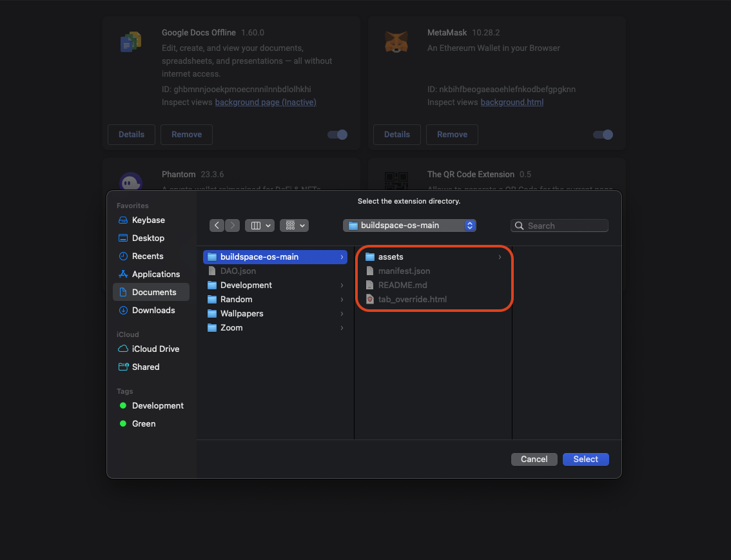Toggle Google Docs Offline extension switch
731x560 pixels.
[338, 135]
